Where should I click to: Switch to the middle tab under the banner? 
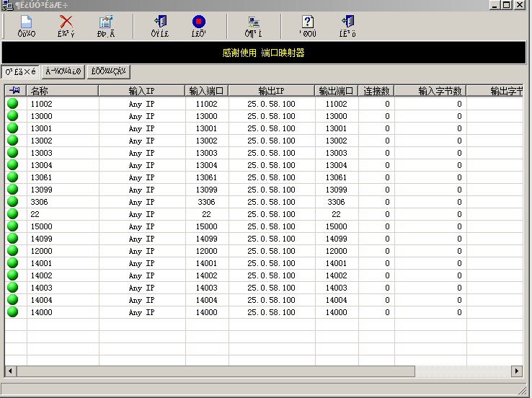[63, 71]
